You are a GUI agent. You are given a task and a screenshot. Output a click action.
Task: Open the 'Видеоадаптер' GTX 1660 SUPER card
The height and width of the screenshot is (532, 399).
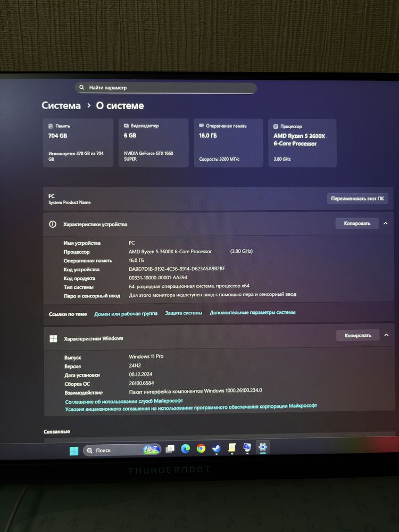153,143
